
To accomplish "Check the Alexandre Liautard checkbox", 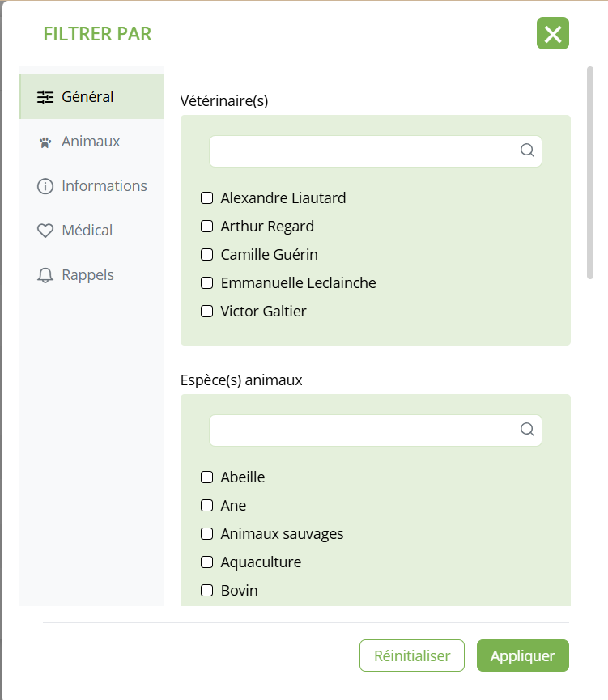I will click(207, 197).
